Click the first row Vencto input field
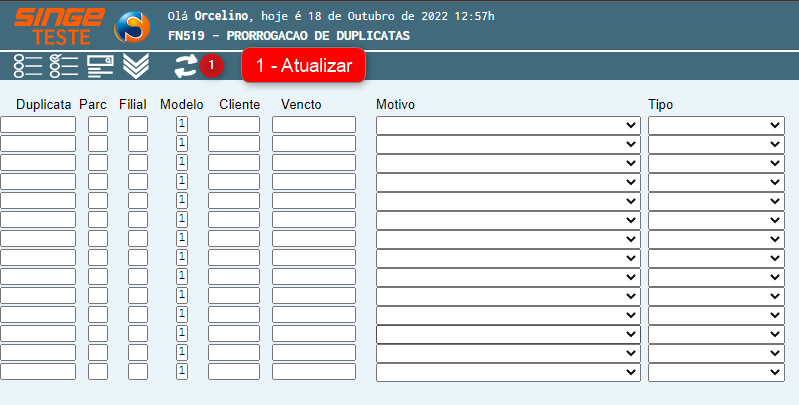Screen dimensions: 799x405 pos(314,125)
